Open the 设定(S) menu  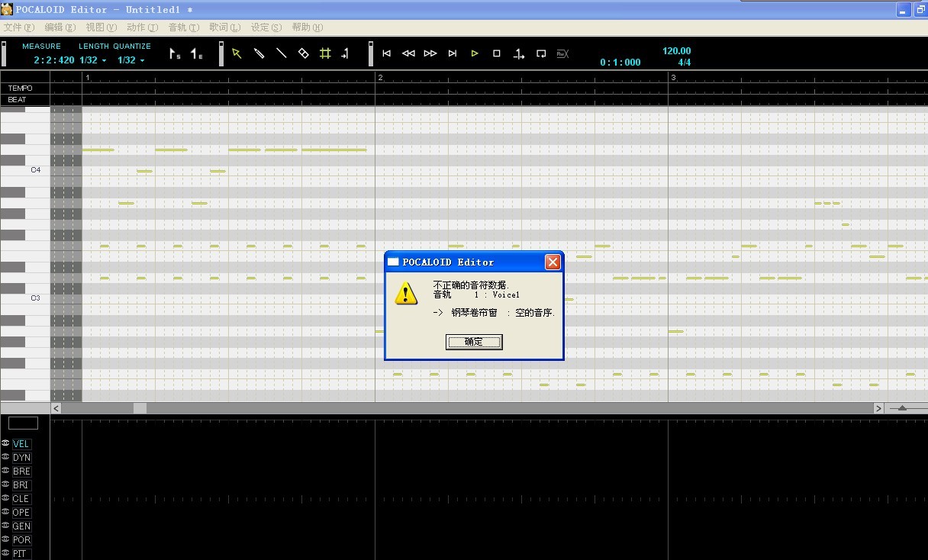pyautogui.click(x=266, y=27)
